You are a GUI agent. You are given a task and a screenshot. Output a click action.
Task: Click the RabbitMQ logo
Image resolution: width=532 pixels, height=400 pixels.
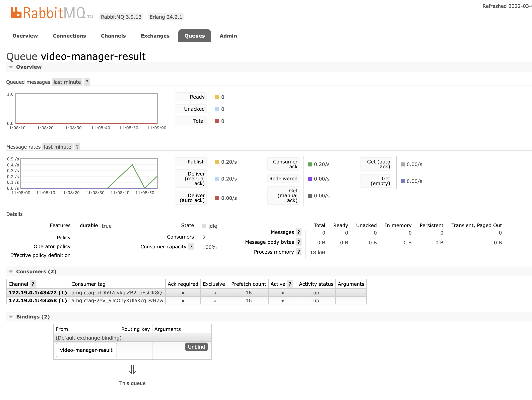52,13
